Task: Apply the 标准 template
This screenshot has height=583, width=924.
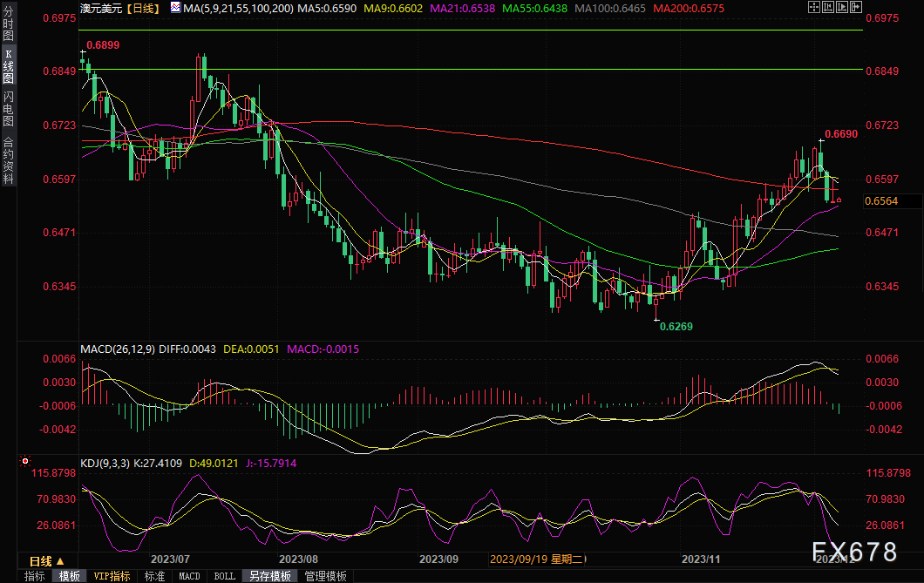Action: pyautogui.click(x=154, y=576)
